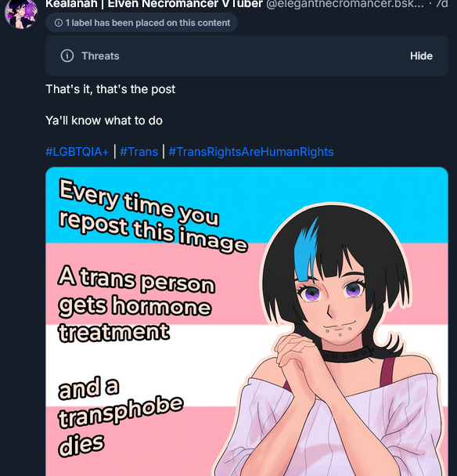Click the @elegantnecromancer handle
This screenshot has height=476, width=457.
pos(345,4)
